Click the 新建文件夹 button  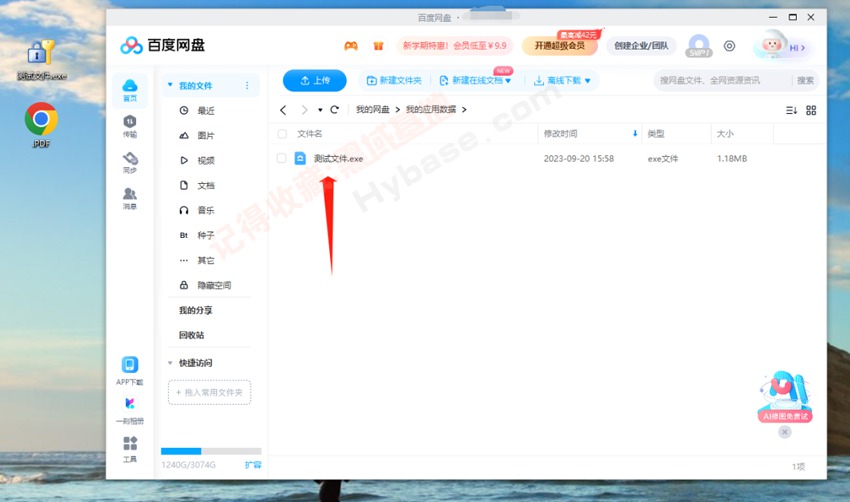coord(394,80)
